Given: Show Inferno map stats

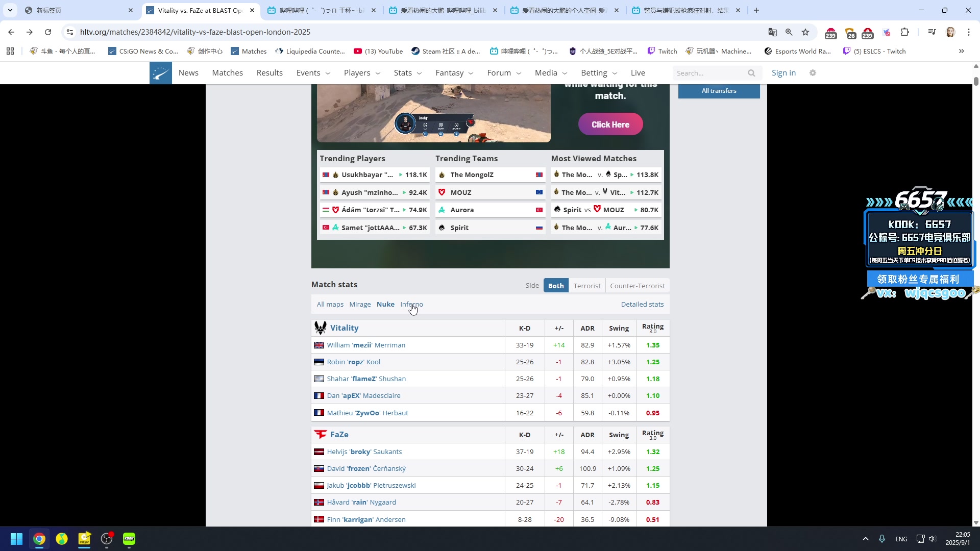Looking at the screenshot, I should 411,304.
